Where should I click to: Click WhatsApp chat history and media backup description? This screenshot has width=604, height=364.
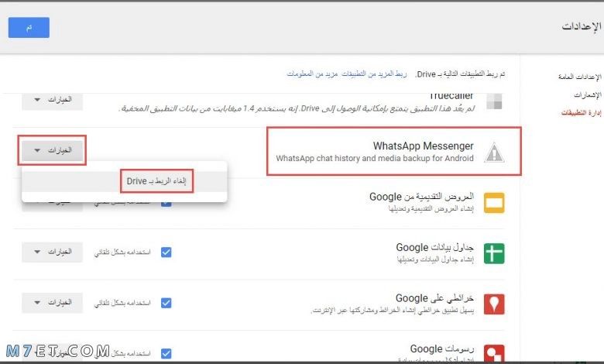click(x=375, y=158)
